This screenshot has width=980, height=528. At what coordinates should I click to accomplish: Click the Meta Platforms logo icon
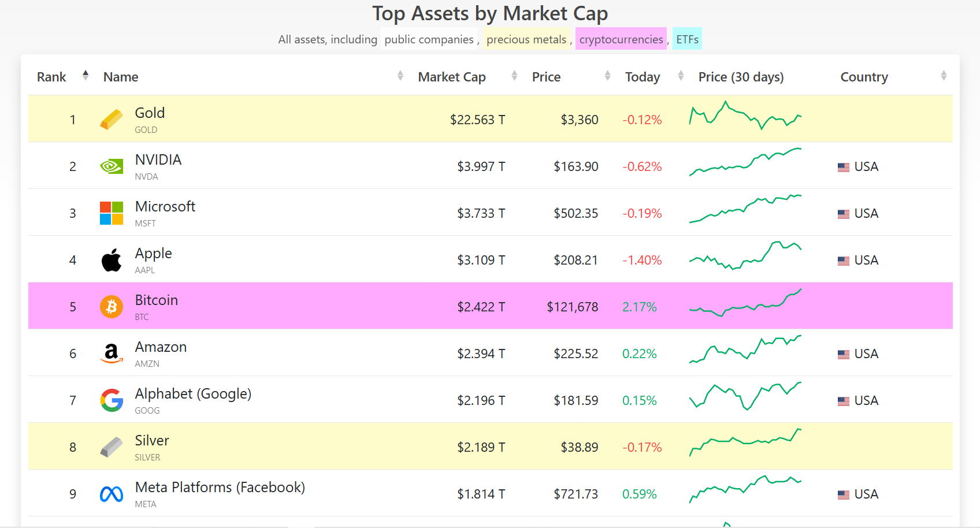point(112,494)
